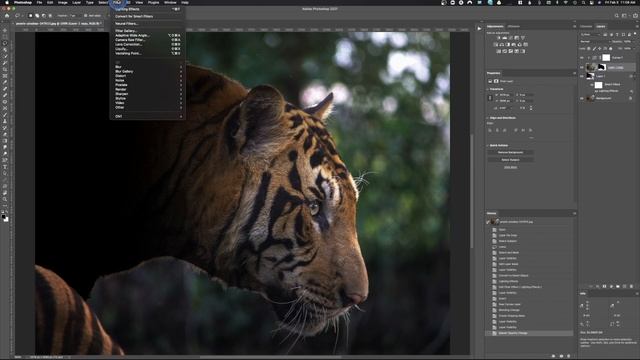Image resolution: width=640 pixels, height=360 pixels.
Task: Open the Window menu
Action: pos(170,2)
